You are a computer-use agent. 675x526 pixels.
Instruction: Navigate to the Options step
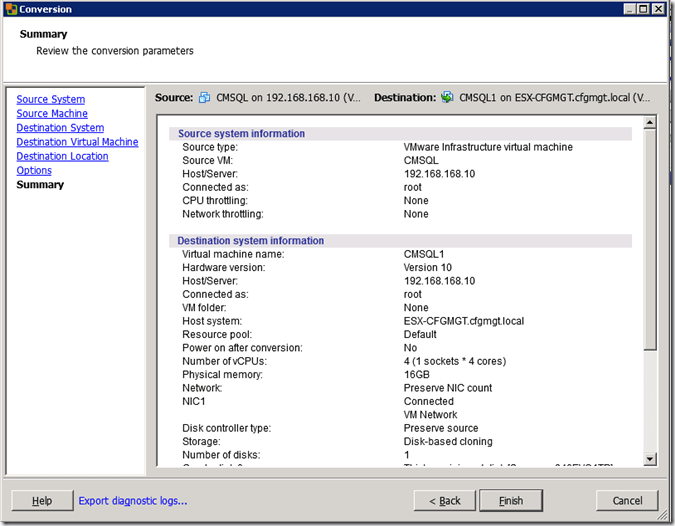34,170
